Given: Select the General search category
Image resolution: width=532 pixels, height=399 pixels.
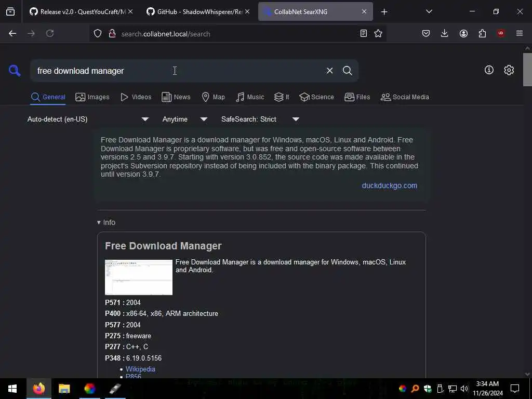Looking at the screenshot, I should point(48,97).
